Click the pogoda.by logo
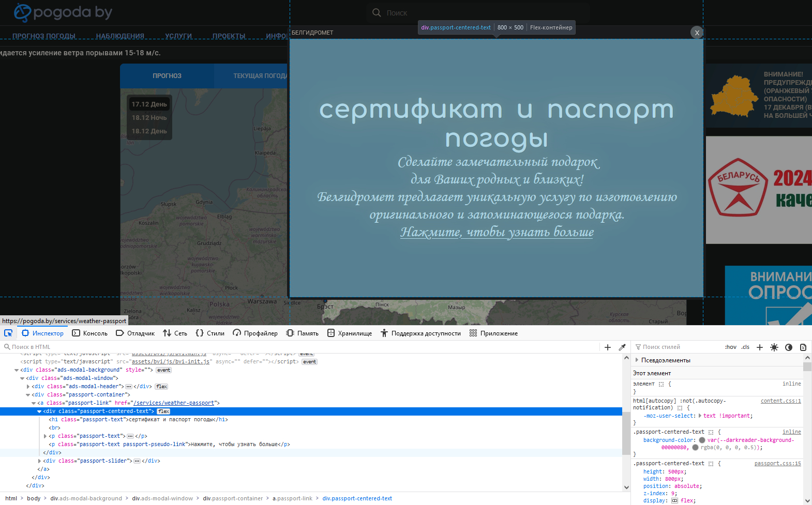This screenshot has width=812, height=505. (x=63, y=12)
